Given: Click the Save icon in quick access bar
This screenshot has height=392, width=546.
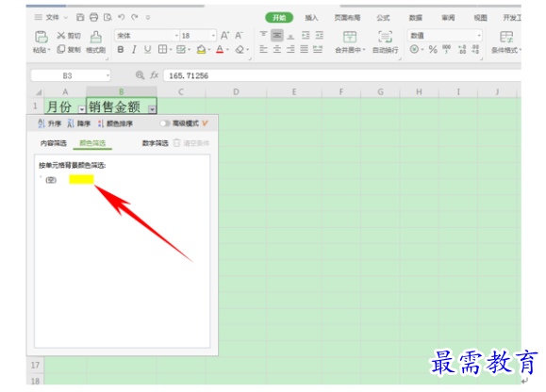Looking at the screenshot, I should (x=80, y=17).
